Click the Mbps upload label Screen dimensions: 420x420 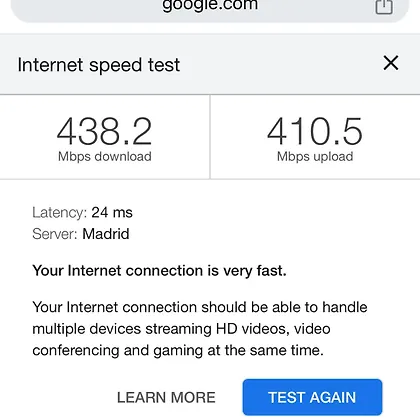tap(315, 156)
